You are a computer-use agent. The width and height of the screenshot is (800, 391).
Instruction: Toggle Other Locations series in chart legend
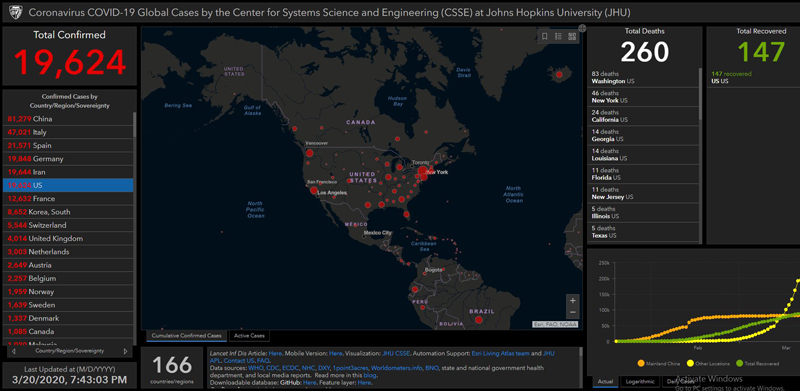pos(701,363)
